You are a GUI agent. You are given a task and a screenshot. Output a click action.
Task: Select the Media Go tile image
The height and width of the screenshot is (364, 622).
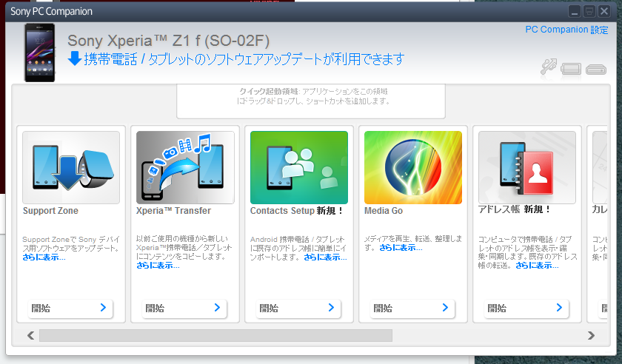coord(413,167)
